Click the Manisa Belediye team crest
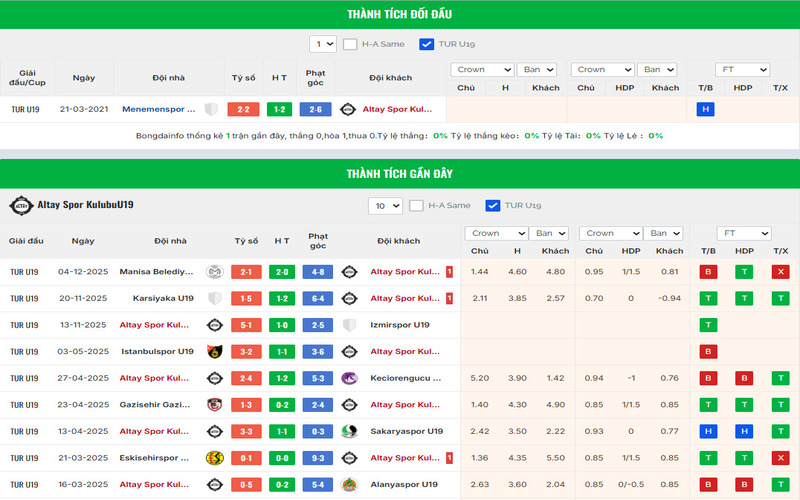800x500 pixels. pyautogui.click(x=214, y=272)
